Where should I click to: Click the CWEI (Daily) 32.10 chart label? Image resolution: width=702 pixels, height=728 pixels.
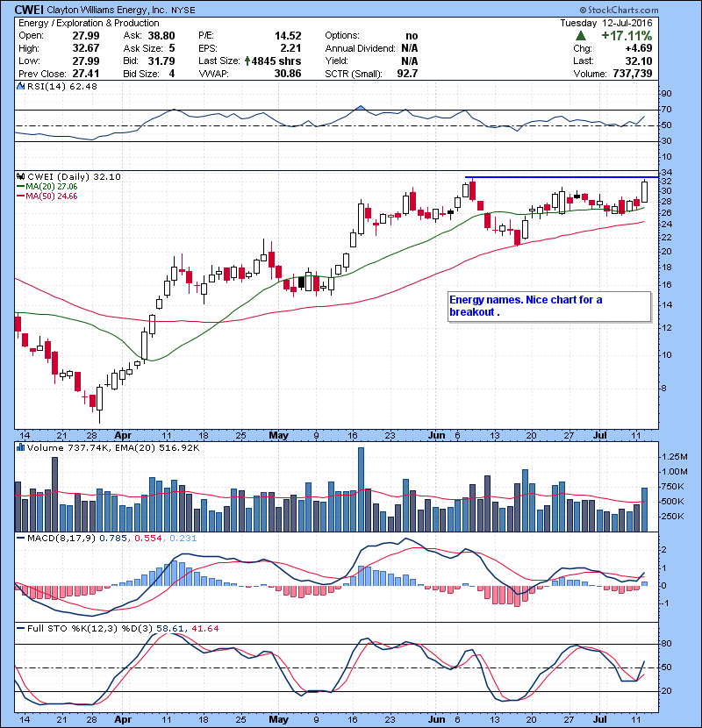pos(74,176)
